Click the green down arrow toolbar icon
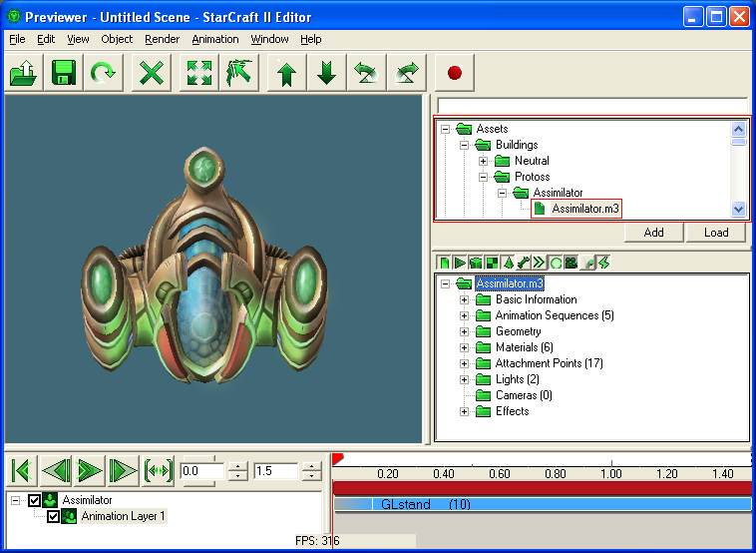This screenshot has width=756, height=553. (x=327, y=73)
